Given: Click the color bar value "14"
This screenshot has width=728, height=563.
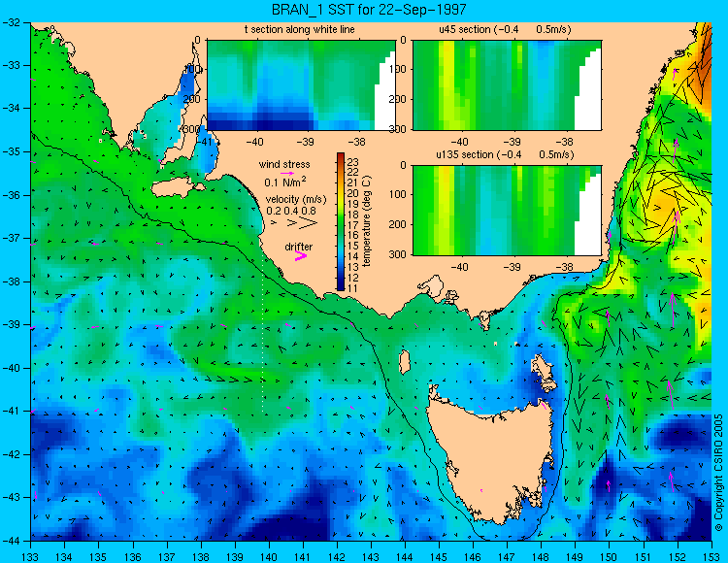Looking at the screenshot, I should coord(353,256).
